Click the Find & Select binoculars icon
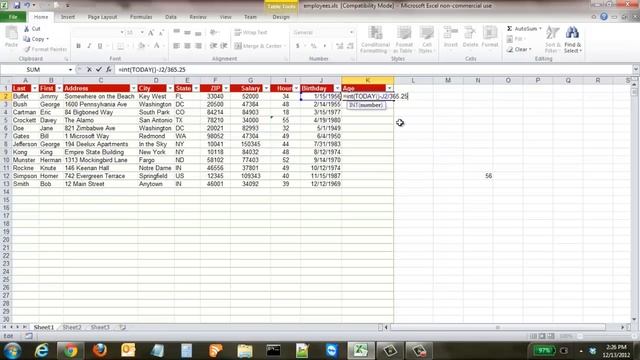640x360 pixels. pos(572,33)
